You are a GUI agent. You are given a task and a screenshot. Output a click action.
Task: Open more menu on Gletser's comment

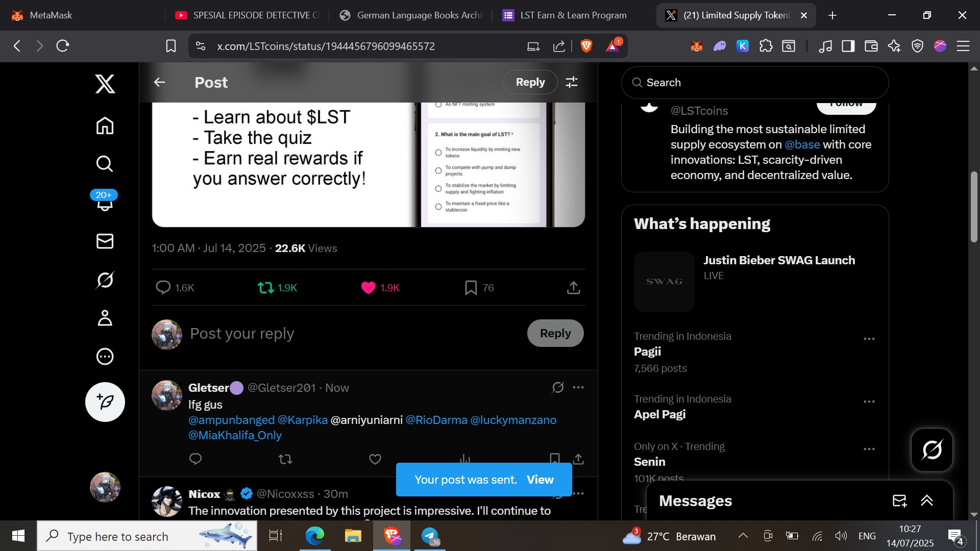tap(578, 388)
